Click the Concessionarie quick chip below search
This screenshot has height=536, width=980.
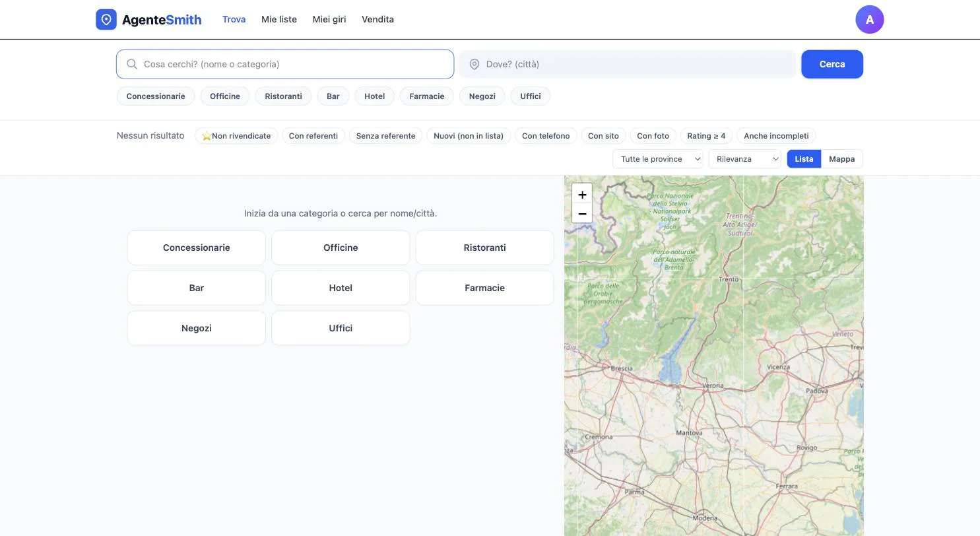click(156, 96)
